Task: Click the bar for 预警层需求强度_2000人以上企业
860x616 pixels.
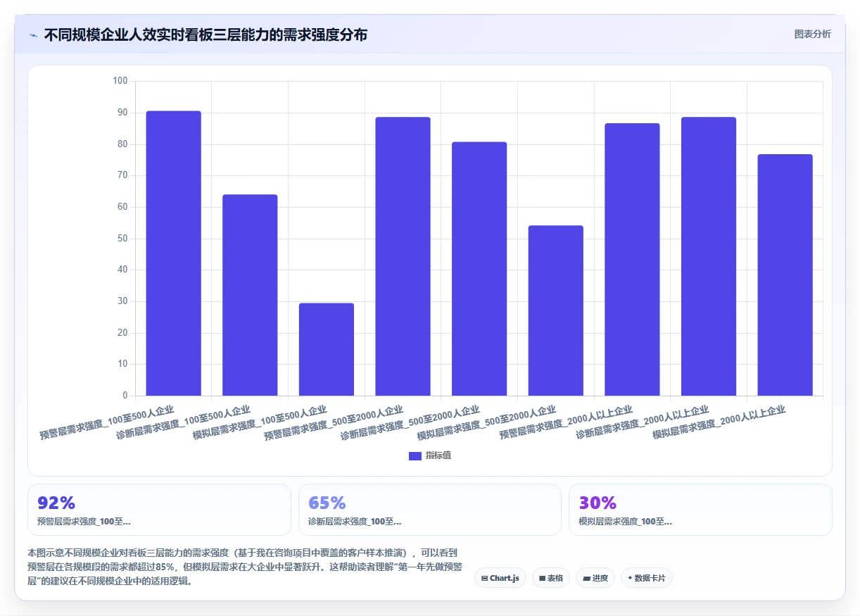Action: (632, 260)
